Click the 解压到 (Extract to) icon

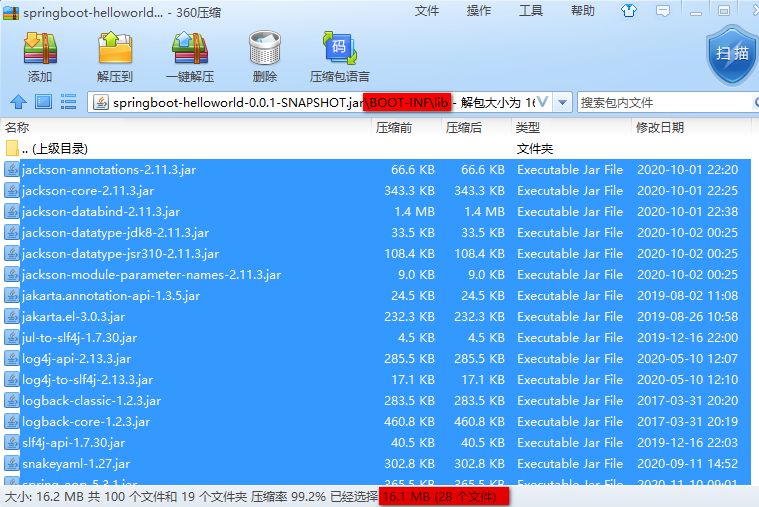point(115,48)
